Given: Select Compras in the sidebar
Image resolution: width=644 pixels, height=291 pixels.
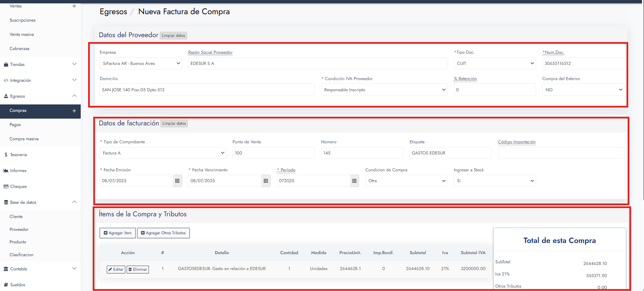Looking at the screenshot, I should tap(18, 111).
